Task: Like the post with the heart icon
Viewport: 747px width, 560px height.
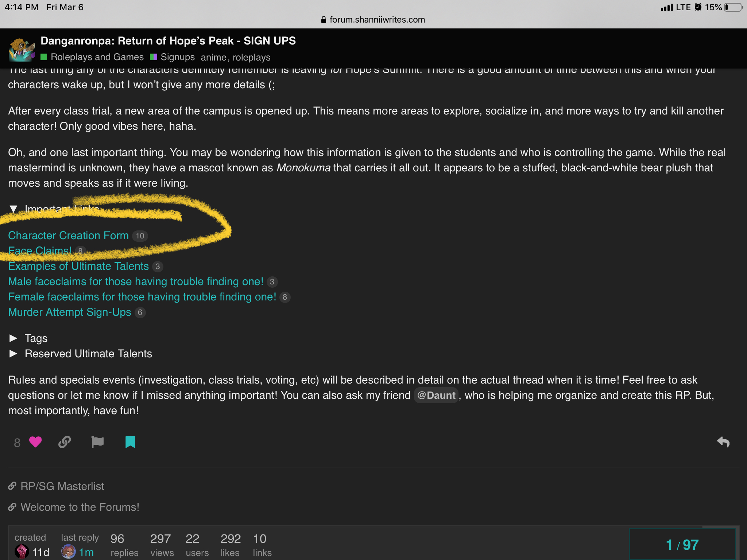Action: 35,442
